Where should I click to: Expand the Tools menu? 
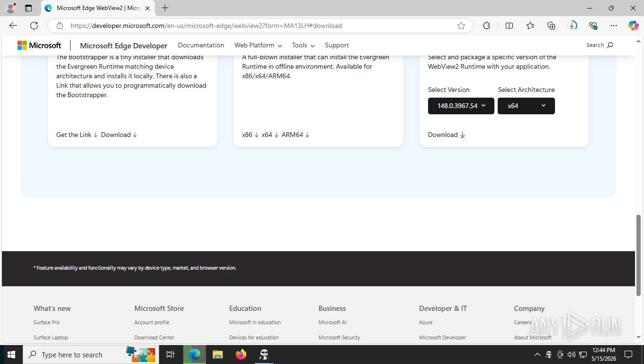click(x=303, y=45)
